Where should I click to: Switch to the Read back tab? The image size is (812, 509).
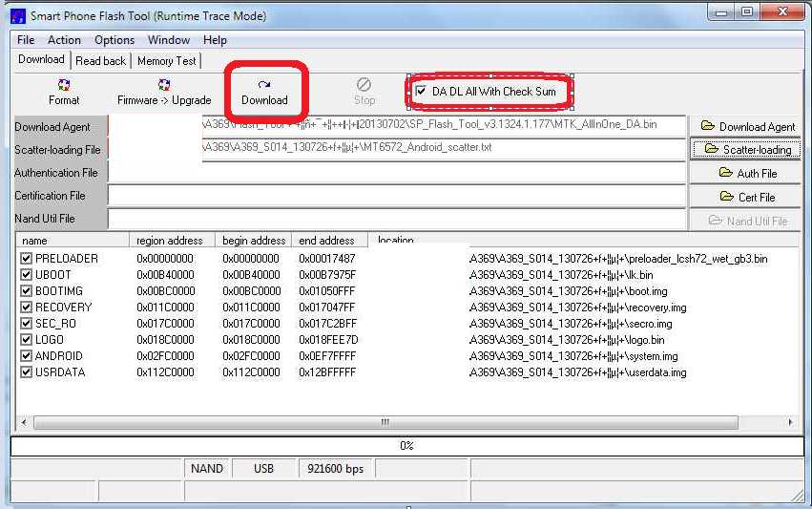coord(100,61)
